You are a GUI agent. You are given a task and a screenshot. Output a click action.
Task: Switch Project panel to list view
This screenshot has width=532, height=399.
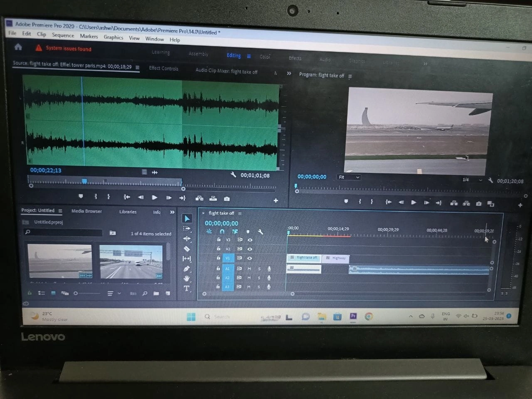click(x=42, y=293)
